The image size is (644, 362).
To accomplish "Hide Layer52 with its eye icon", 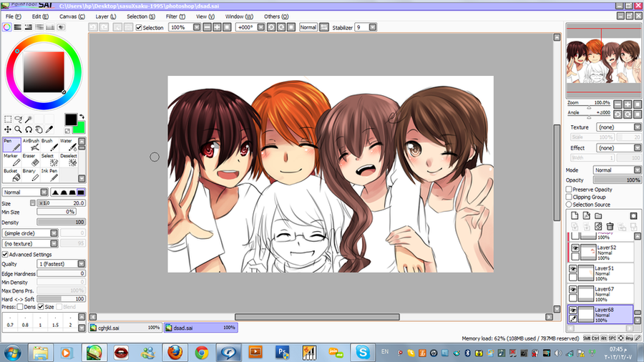I will click(575, 248).
